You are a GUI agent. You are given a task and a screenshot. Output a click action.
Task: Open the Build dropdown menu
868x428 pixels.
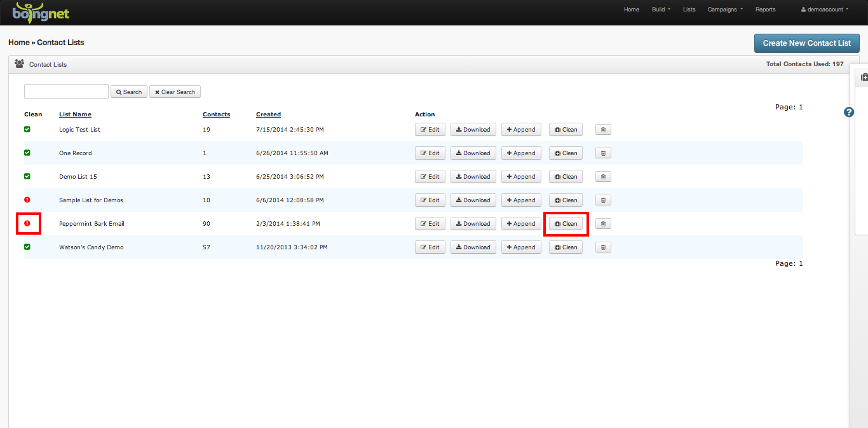pyautogui.click(x=660, y=9)
